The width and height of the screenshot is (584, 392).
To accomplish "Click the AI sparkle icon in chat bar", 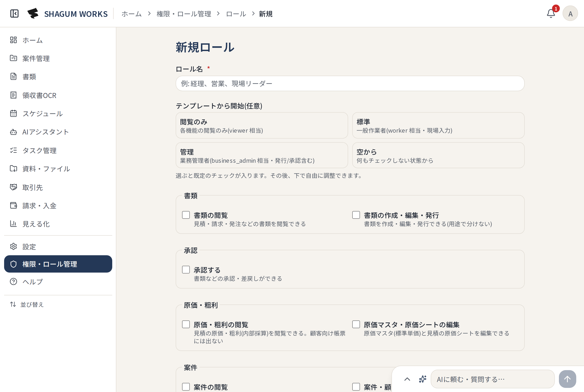I will 423,379.
